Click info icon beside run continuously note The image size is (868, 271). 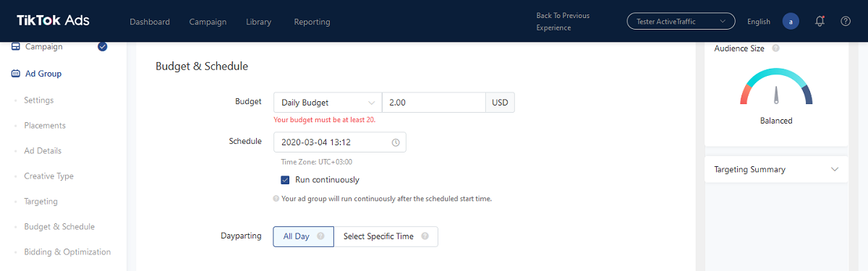pyautogui.click(x=276, y=198)
